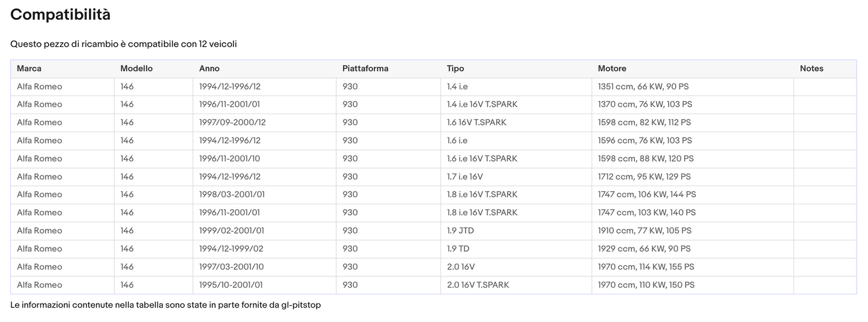
Task: Select the year range 1997/09-2000/12 cell
Action: [232, 123]
